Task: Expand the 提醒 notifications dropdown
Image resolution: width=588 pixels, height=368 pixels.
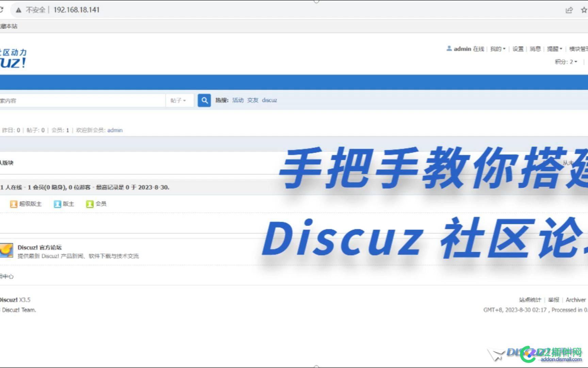Action: point(554,49)
